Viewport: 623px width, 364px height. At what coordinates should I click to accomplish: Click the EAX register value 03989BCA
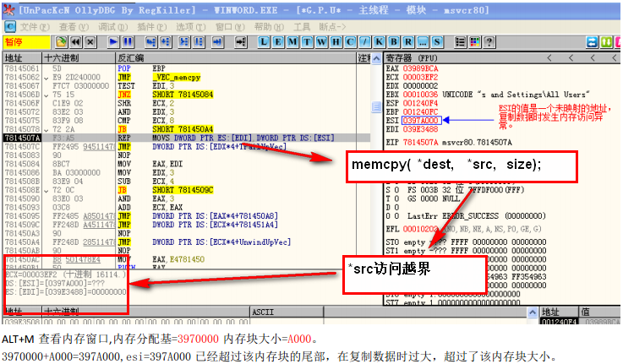tap(421, 68)
